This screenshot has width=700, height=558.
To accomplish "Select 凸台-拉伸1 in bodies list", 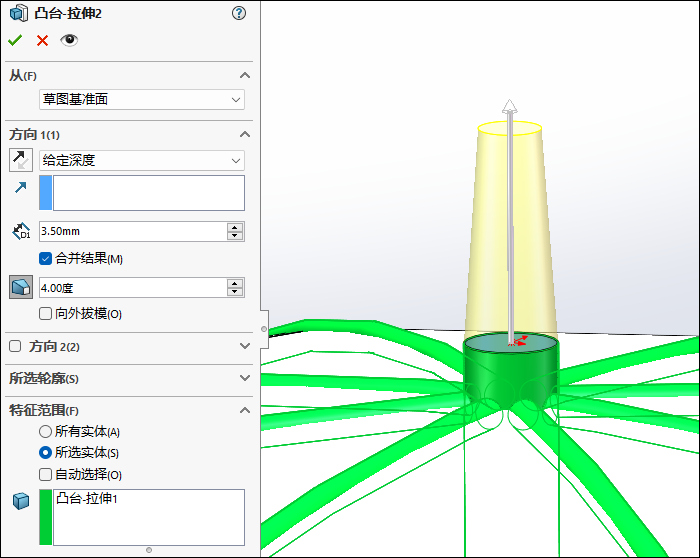I will pyautogui.click(x=87, y=499).
